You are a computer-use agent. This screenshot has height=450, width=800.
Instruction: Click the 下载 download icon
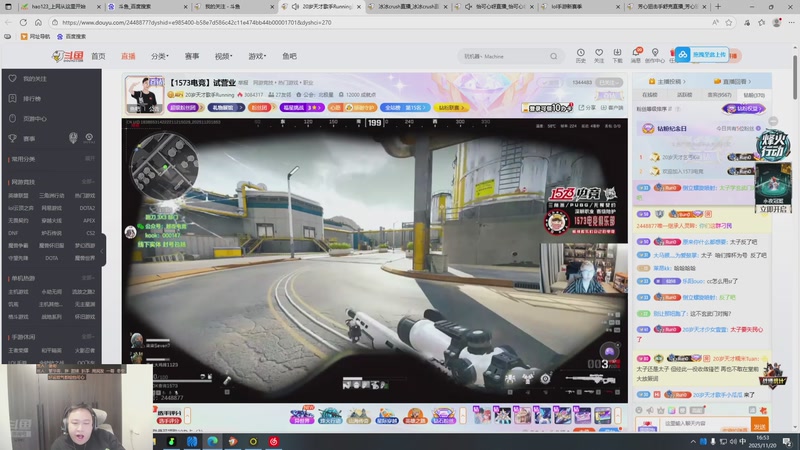(x=617, y=56)
